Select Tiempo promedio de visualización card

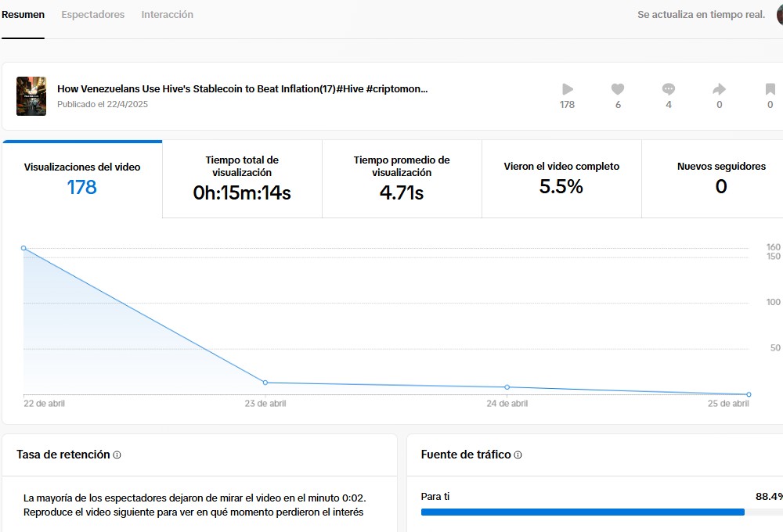(x=402, y=179)
